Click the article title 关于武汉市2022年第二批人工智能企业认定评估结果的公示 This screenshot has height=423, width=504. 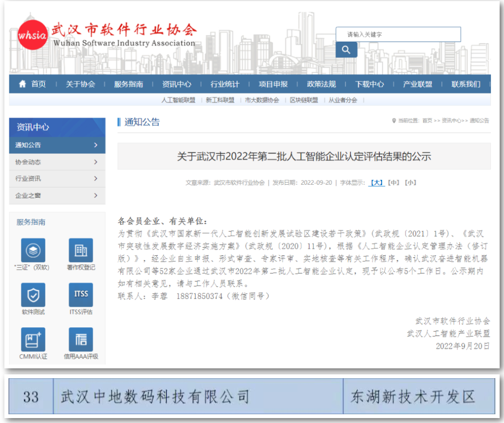pos(304,156)
